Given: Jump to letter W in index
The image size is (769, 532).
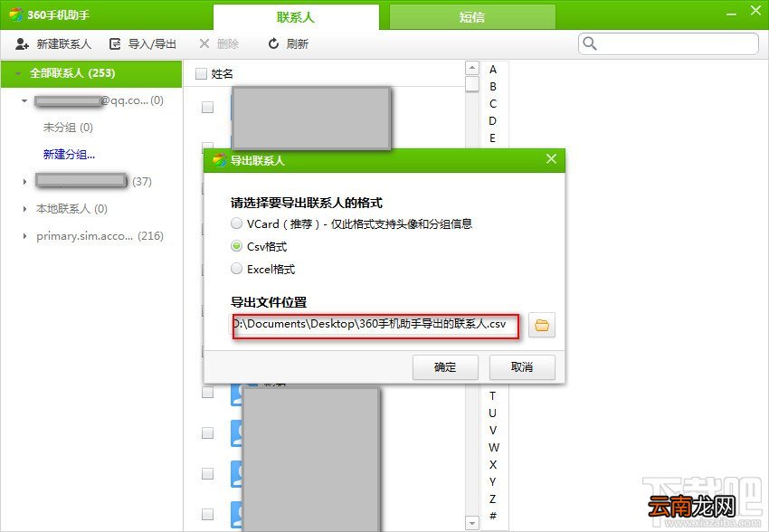Looking at the screenshot, I should [x=494, y=448].
